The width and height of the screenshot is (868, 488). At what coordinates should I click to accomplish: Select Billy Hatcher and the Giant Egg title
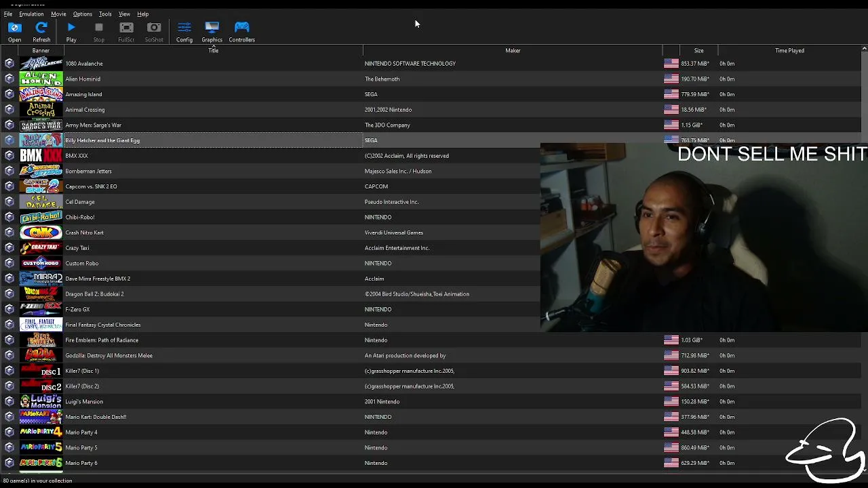(x=102, y=140)
